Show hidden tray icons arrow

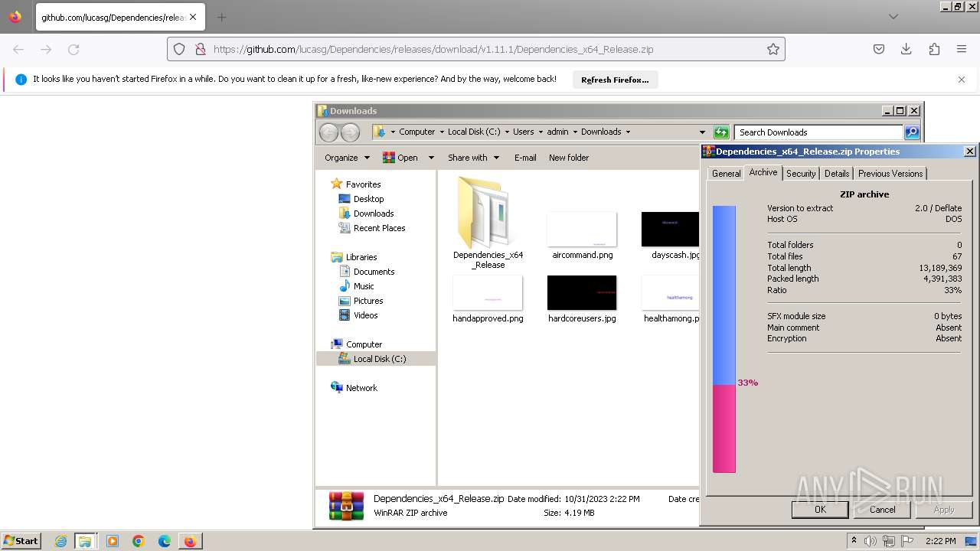(854, 540)
